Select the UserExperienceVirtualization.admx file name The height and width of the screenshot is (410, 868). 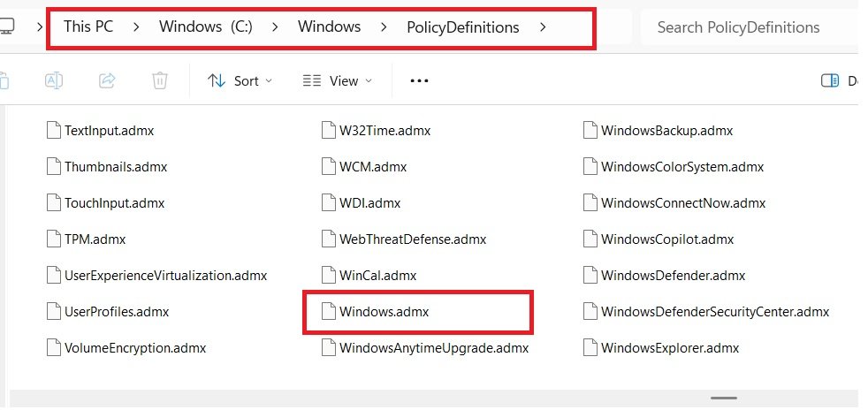tap(166, 275)
